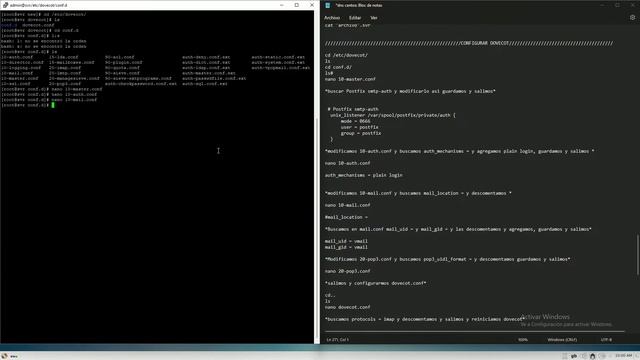Click 'nano 10-mail.conf' line in Notepad
640x360 pixels.
point(347,205)
